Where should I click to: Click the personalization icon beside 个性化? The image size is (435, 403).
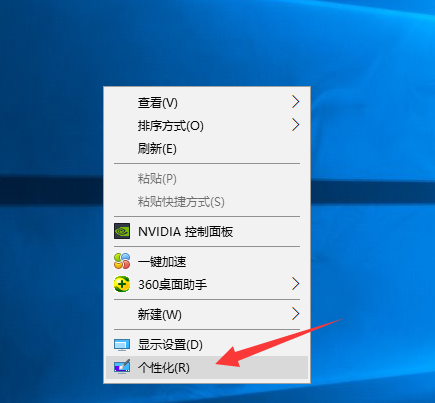(122, 366)
